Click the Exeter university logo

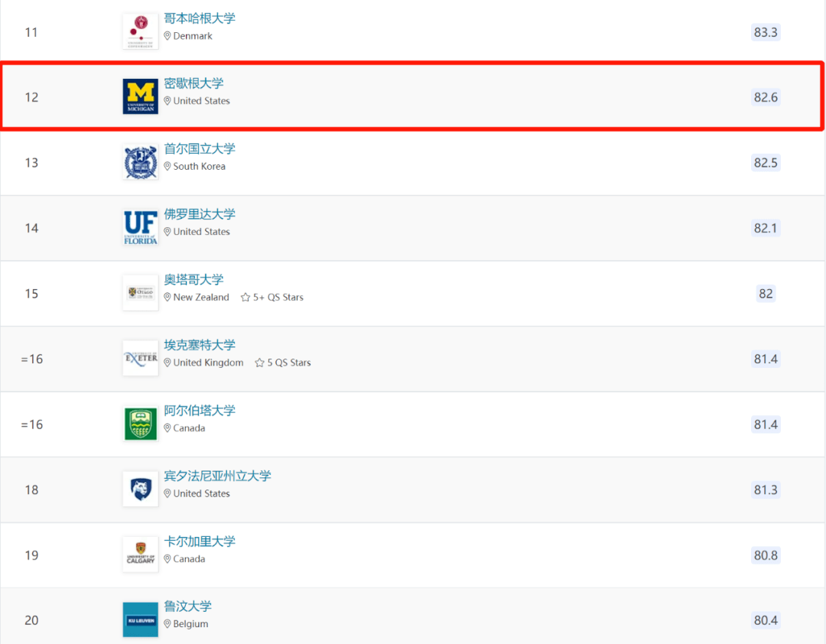pos(141,359)
